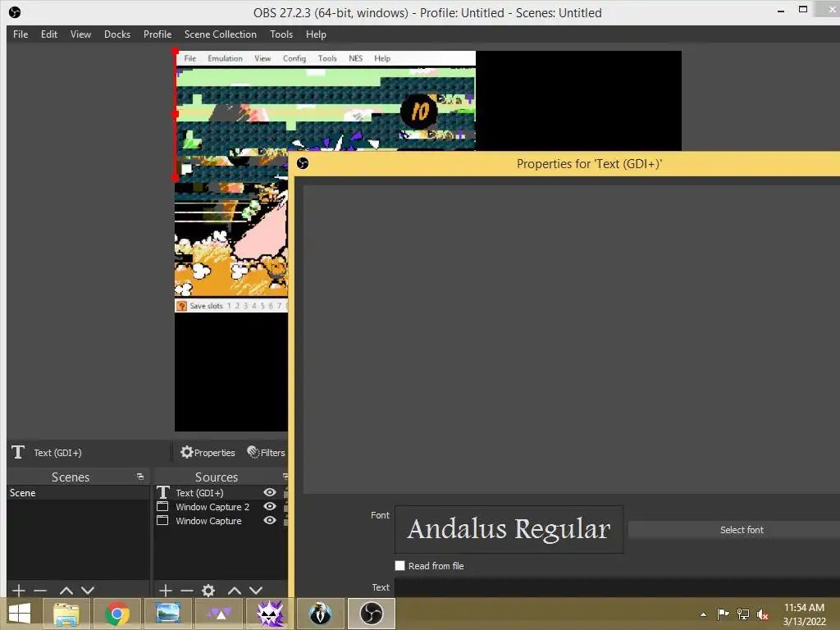The width and height of the screenshot is (840, 630).
Task: Click into the Text input field
Action: coord(617,587)
